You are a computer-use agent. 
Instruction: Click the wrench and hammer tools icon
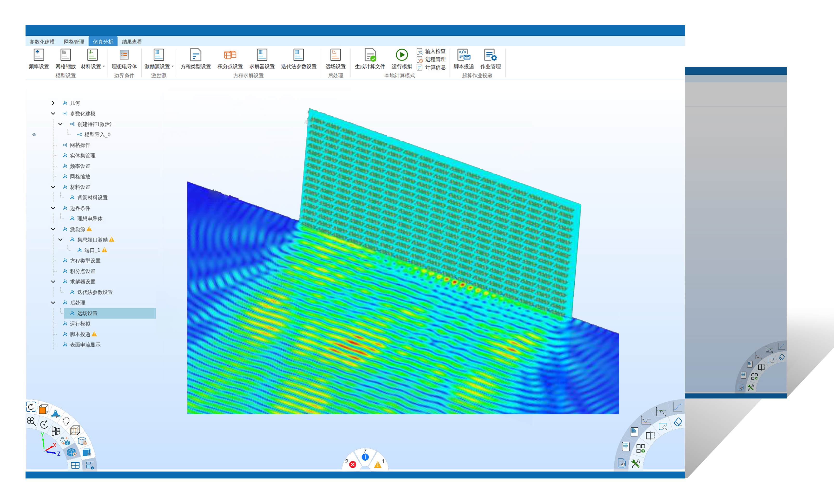636,463
